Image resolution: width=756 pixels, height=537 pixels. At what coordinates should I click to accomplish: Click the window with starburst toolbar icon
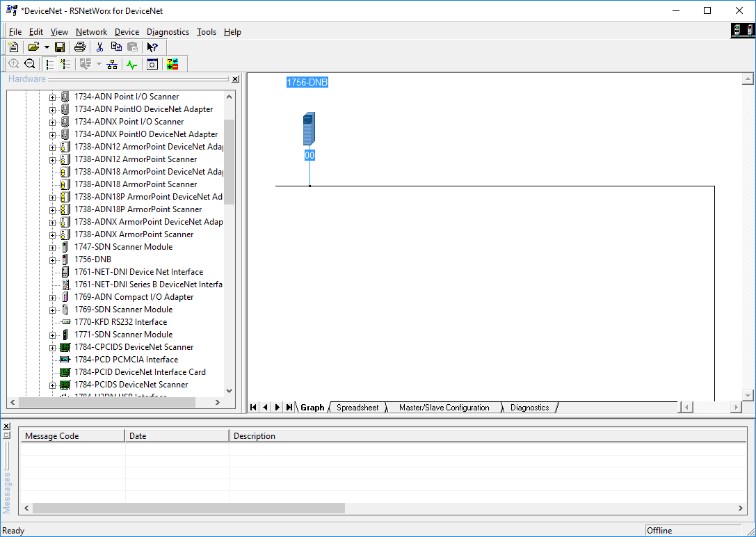point(152,63)
